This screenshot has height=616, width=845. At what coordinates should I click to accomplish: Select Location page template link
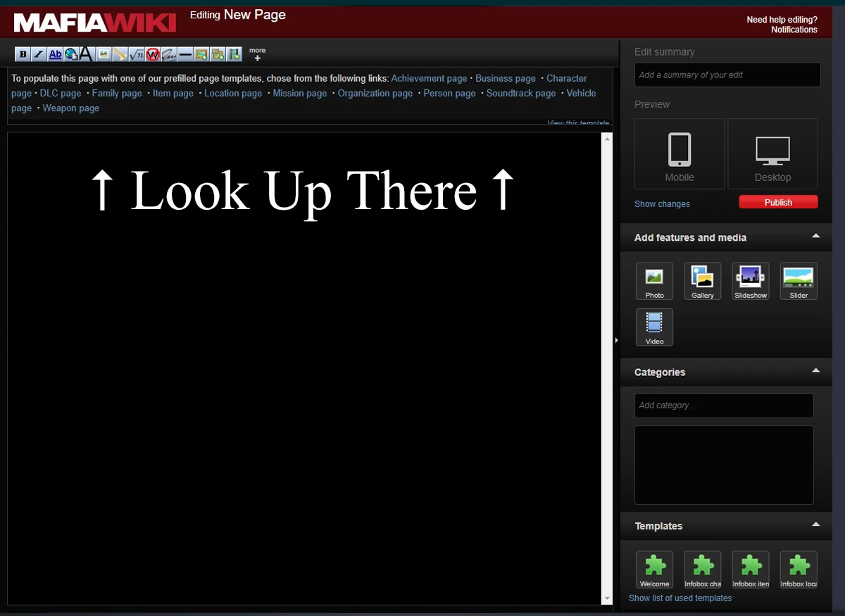[233, 93]
